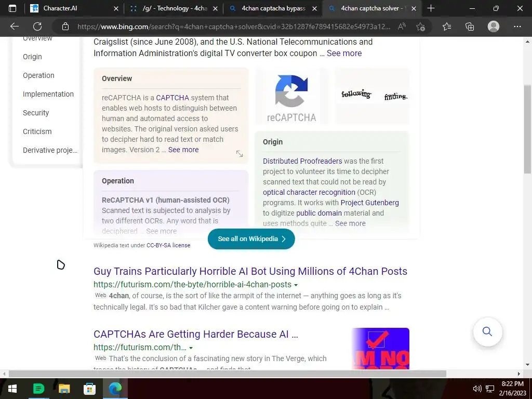Click the vertical scrollbar thumb

pyautogui.click(x=528, y=129)
